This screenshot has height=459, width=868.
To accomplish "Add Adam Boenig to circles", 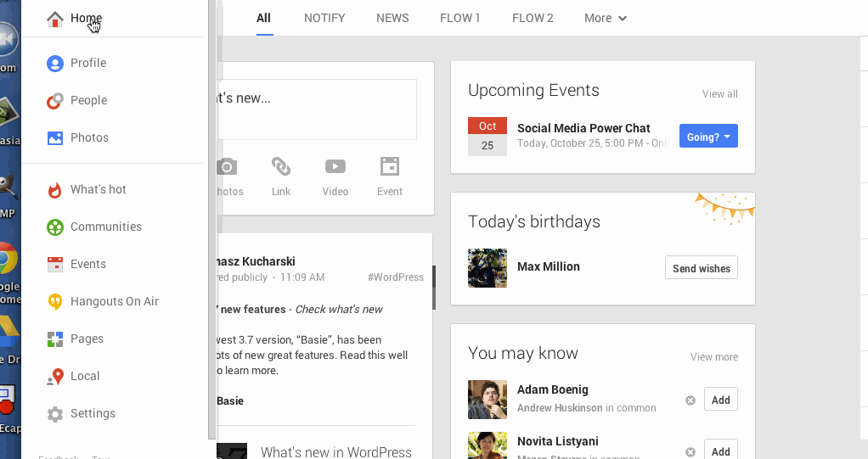I will [721, 400].
